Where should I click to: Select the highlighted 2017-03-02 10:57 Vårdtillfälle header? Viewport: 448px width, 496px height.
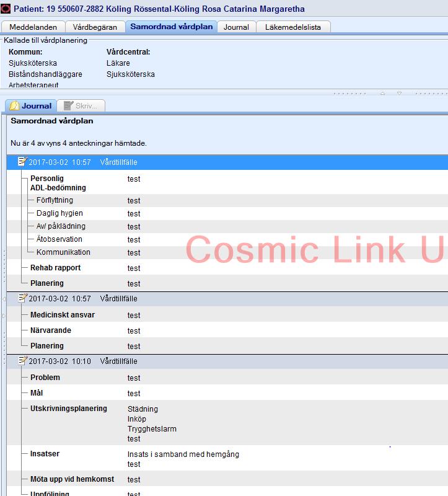[x=227, y=162]
